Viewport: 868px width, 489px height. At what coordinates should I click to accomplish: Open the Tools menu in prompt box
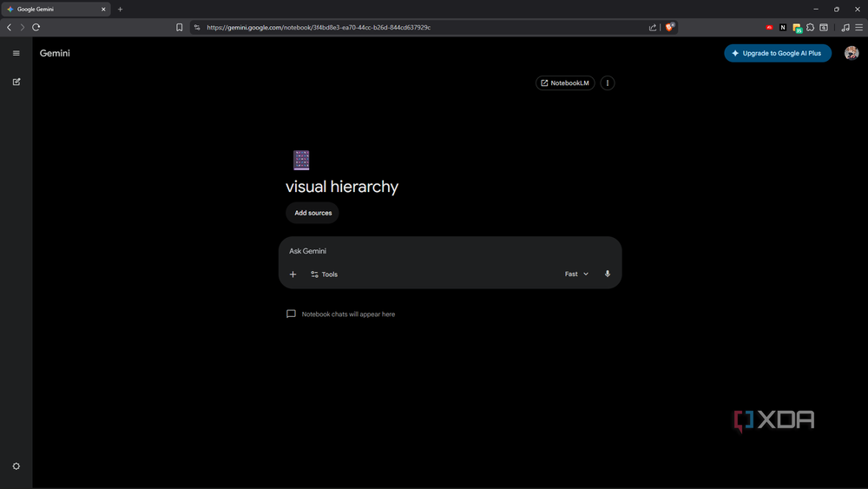pyautogui.click(x=325, y=274)
